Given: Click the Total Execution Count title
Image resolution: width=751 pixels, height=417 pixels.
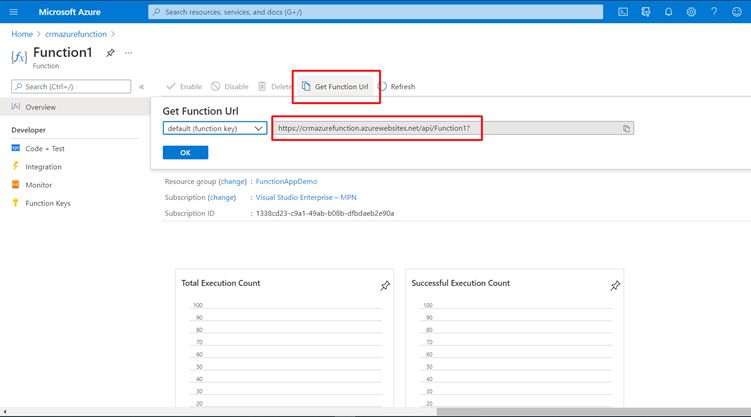Looking at the screenshot, I should tap(220, 283).
